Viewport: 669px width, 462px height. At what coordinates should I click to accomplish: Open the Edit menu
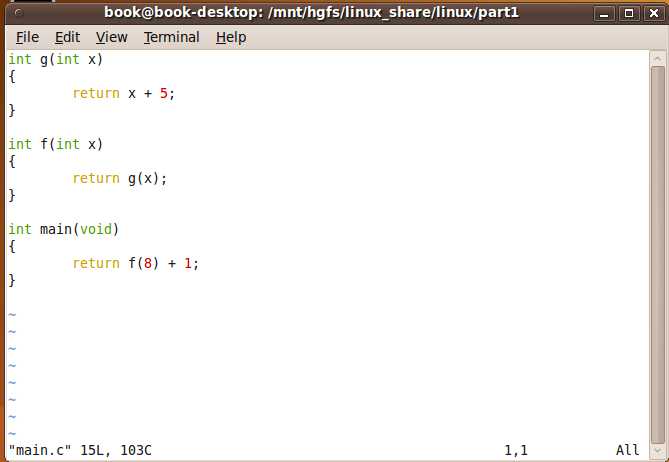click(67, 38)
